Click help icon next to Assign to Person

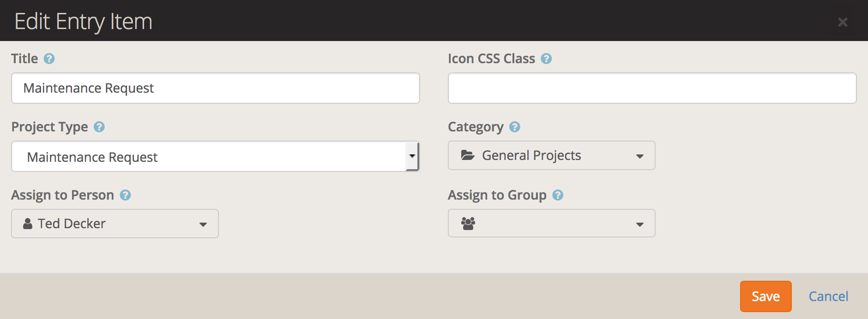tap(125, 195)
